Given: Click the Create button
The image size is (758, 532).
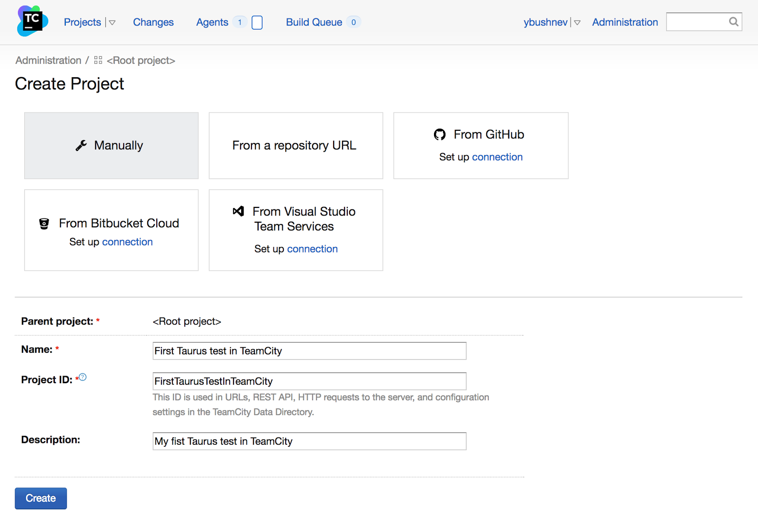Looking at the screenshot, I should pos(41,498).
